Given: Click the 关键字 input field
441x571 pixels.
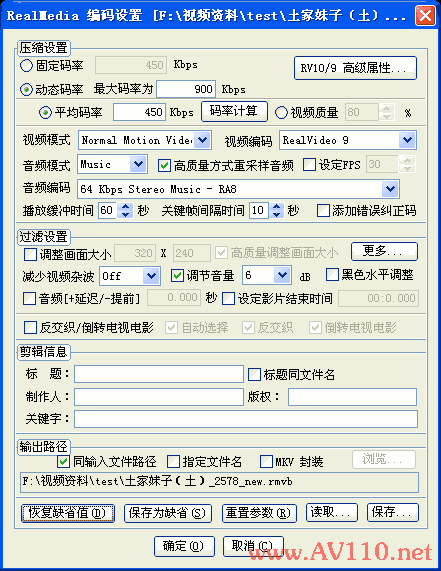Looking at the screenshot, I should 246,419.
